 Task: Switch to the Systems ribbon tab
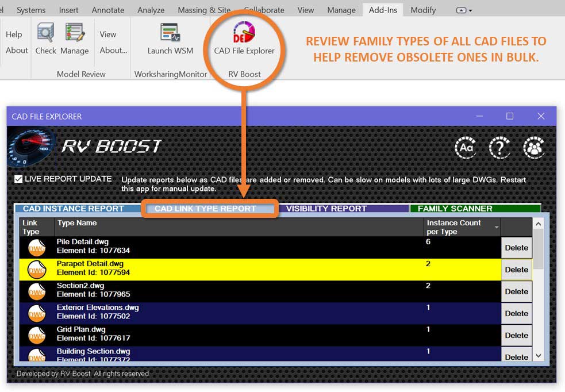pyautogui.click(x=31, y=10)
